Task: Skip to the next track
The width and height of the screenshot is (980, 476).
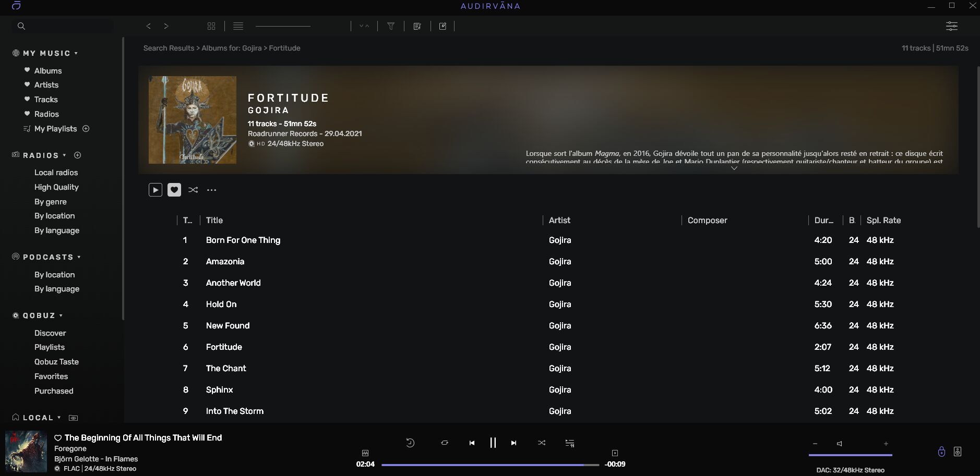Action: (x=513, y=443)
